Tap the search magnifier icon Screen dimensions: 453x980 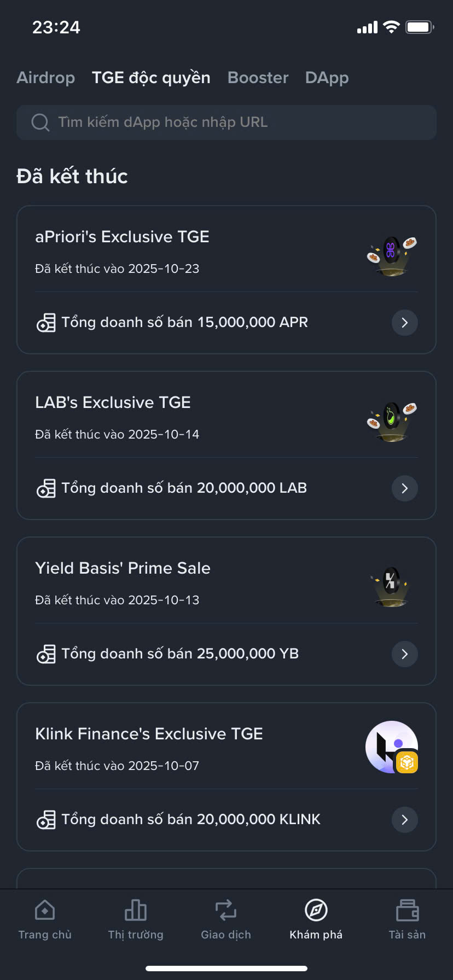pos(40,122)
